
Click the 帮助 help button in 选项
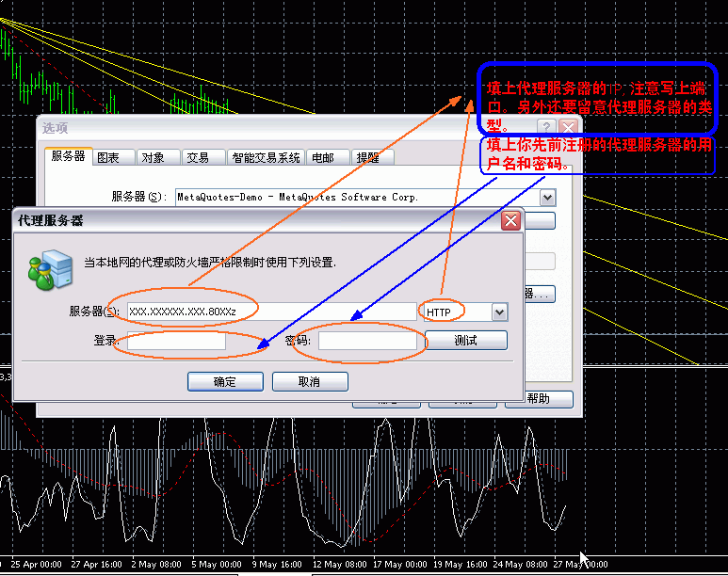click(x=539, y=399)
